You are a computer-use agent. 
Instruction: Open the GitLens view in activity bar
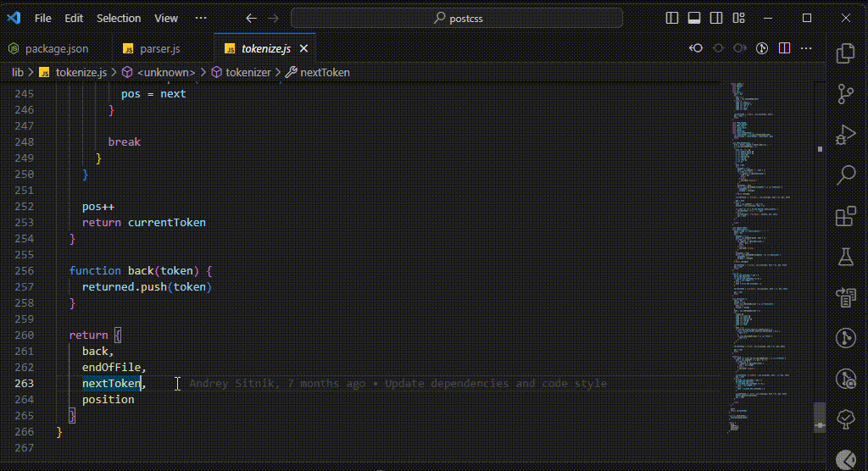[845, 338]
